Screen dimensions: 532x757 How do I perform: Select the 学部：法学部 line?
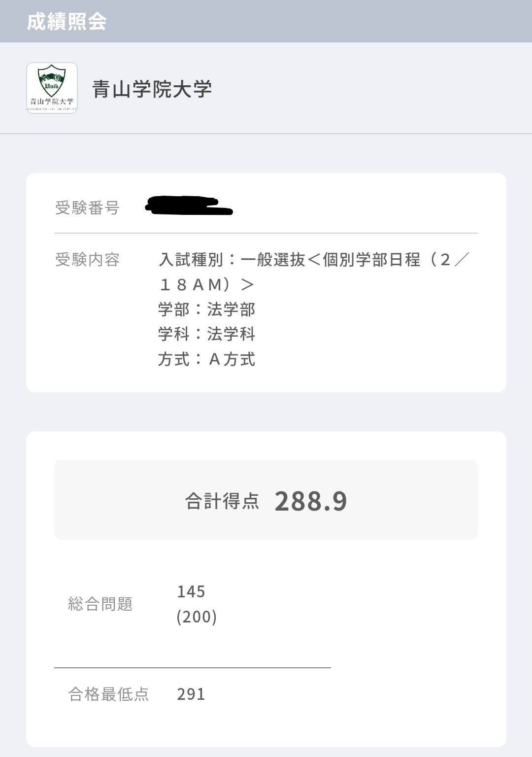pyautogui.click(x=206, y=310)
